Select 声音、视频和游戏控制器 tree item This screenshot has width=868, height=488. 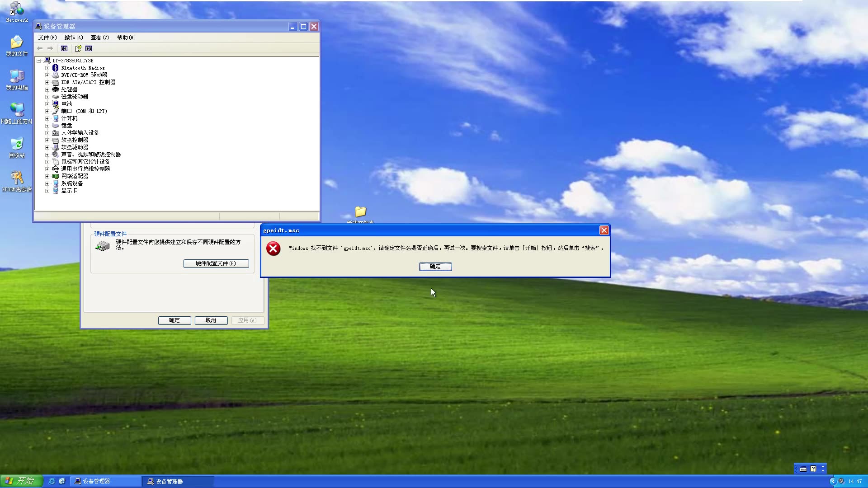click(91, 155)
